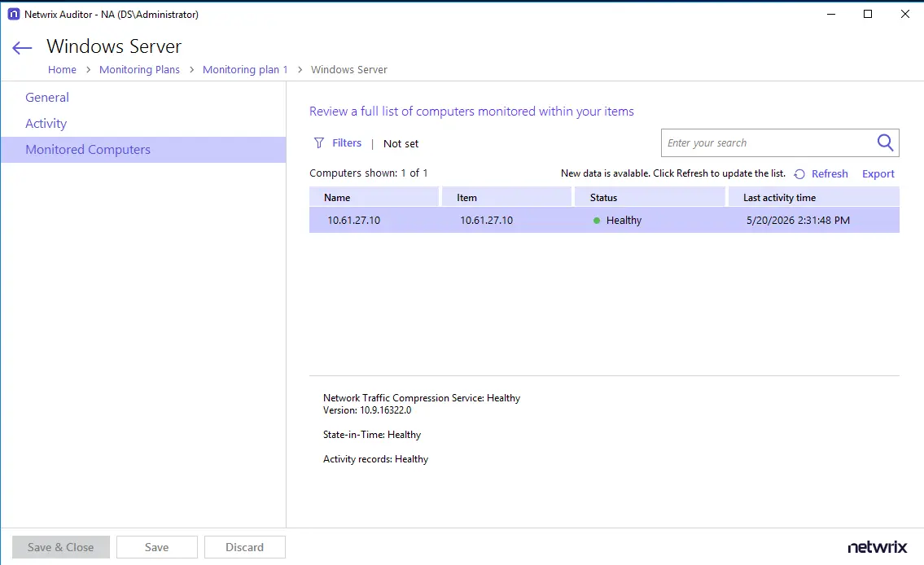The height and width of the screenshot is (565, 924).
Task: Click the Refresh circular arrow icon
Action: pos(799,173)
